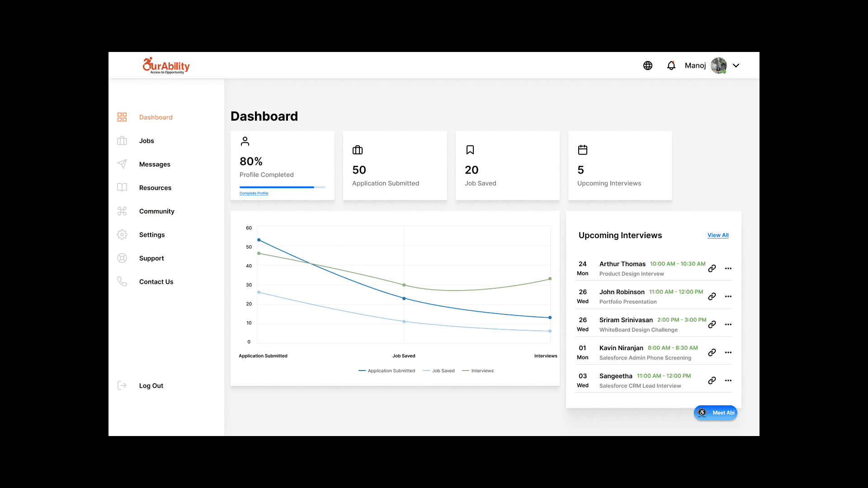
Task: Click link icon for Arthur Thomas interview
Action: [712, 268]
